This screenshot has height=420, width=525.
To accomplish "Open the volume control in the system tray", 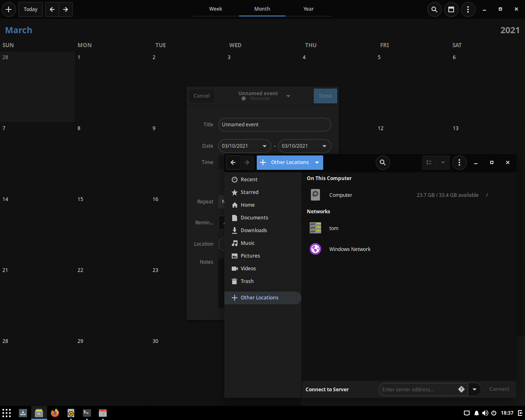I will click(485, 413).
